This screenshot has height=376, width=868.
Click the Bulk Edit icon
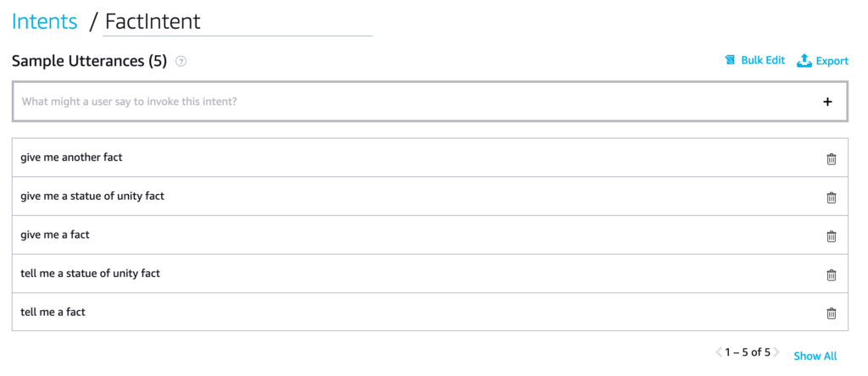click(730, 60)
